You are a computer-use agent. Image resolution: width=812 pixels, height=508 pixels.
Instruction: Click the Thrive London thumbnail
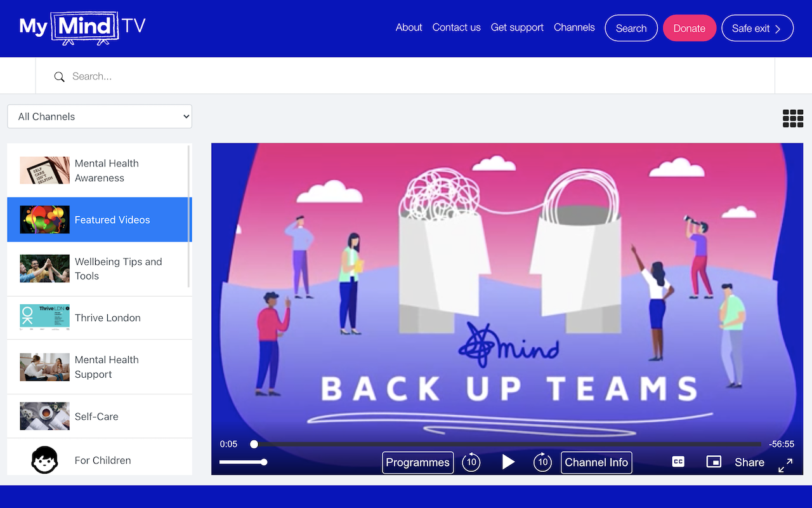pyautogui.click(x=44, y=317)
